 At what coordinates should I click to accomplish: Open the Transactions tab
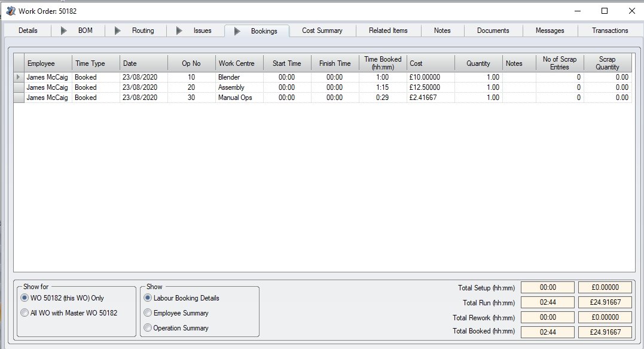point(610,31)
